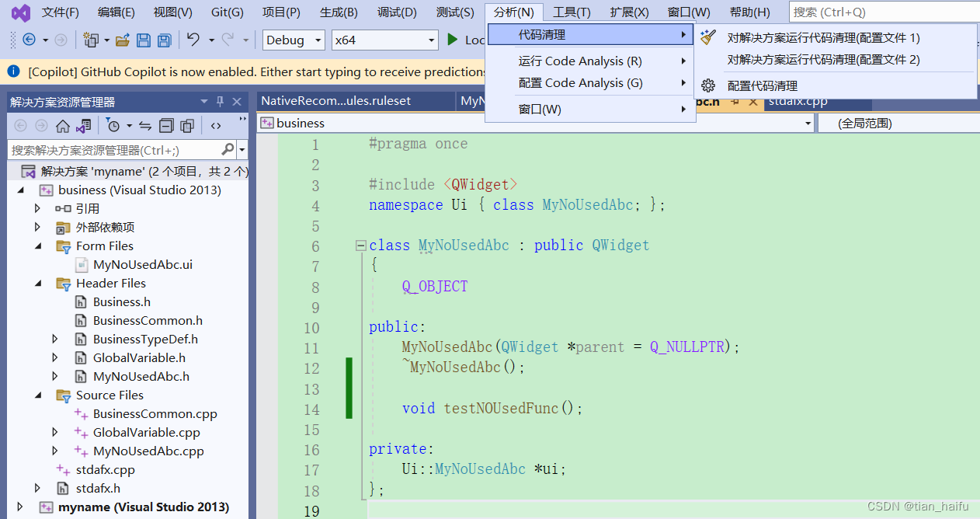Collapse all items in Solution Explorer

(166, 126)
